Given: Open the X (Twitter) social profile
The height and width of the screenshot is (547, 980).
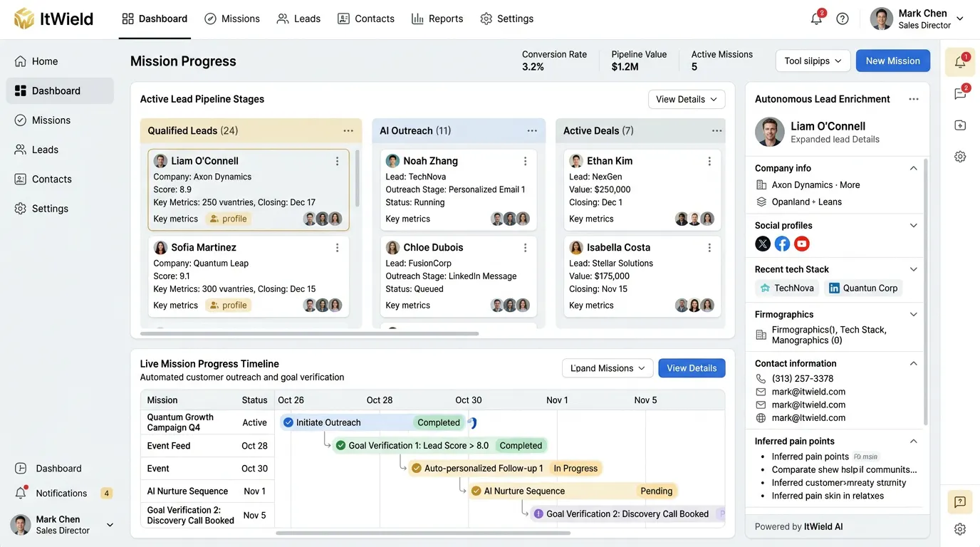Looking at the screenshot, I should (763, 244).
